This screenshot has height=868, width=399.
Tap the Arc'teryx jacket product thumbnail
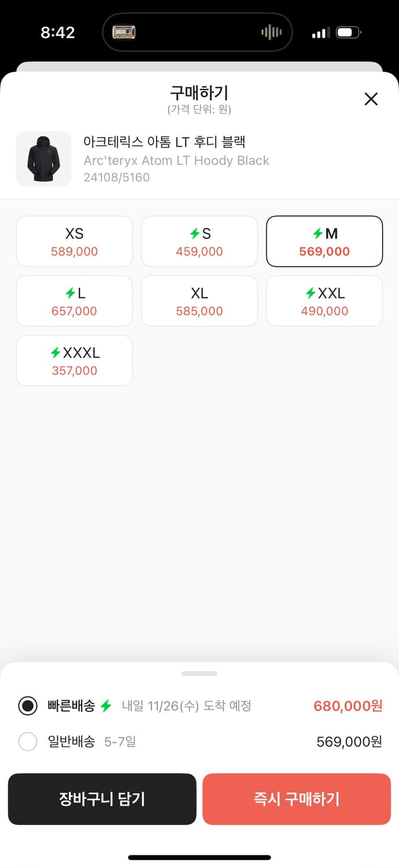coord(43,159)
